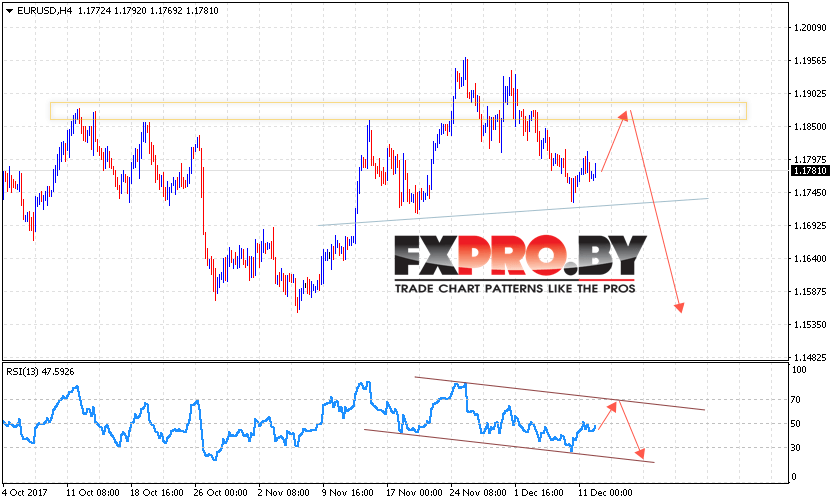
Task: Click the 1.16400 price axis label
Action: [x=810, y=259]
